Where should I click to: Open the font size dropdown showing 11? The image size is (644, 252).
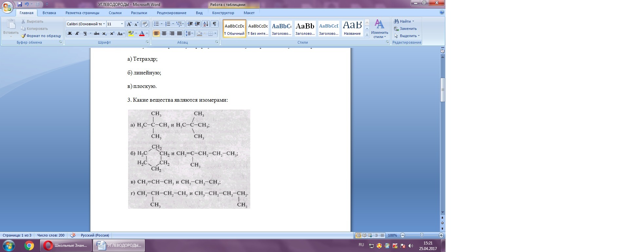122,24
